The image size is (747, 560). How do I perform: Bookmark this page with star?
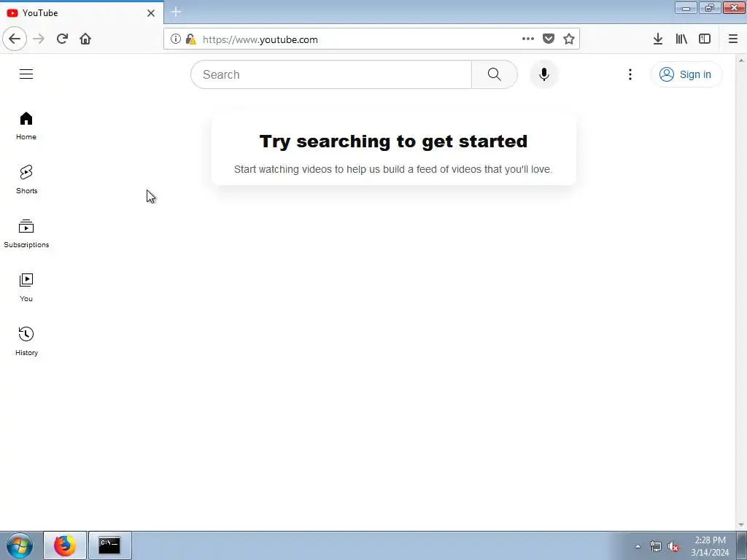(569, 39)
